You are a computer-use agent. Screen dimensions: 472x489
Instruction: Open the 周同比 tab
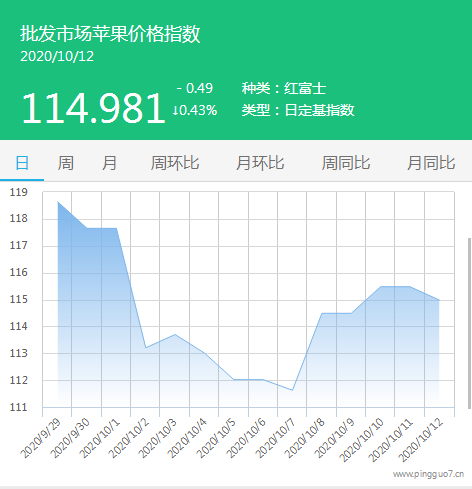[346, 163]
